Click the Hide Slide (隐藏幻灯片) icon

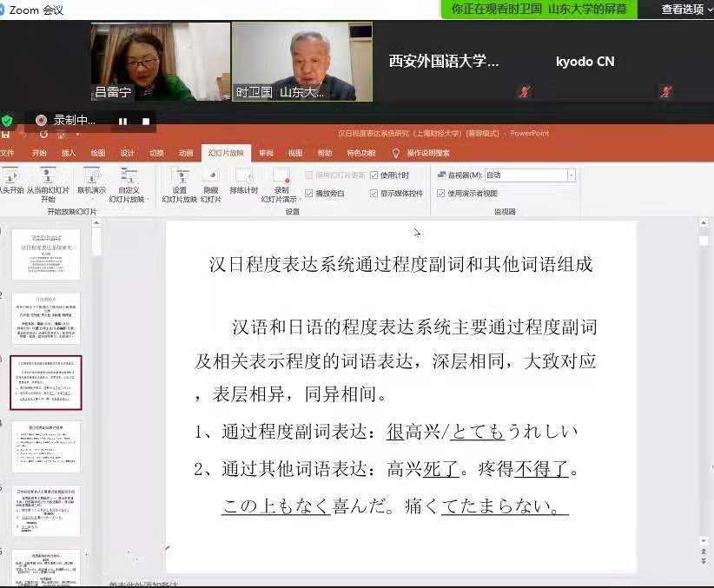[x=210, y=177]
